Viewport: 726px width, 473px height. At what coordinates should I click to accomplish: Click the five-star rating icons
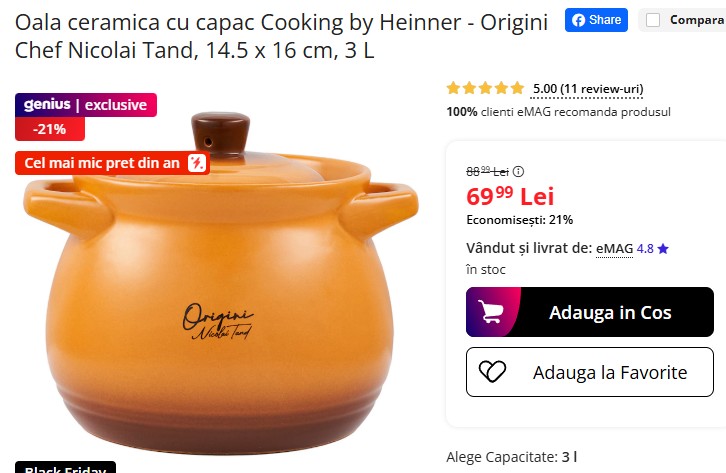(485, 88)
